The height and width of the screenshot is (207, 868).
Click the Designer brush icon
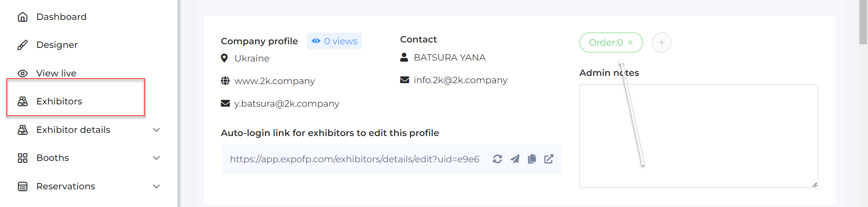click(x=23, y=45)
